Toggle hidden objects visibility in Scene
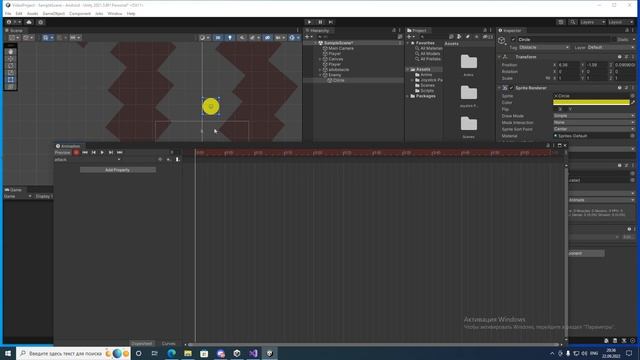This screenshot has width=640, height=360. point(267,38)
